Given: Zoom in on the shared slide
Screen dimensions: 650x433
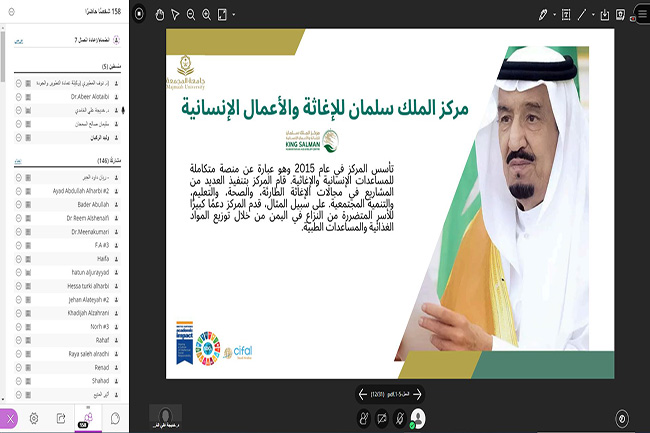Looking at the screenshot, I should pyautogui.click(x=206, y=15).
